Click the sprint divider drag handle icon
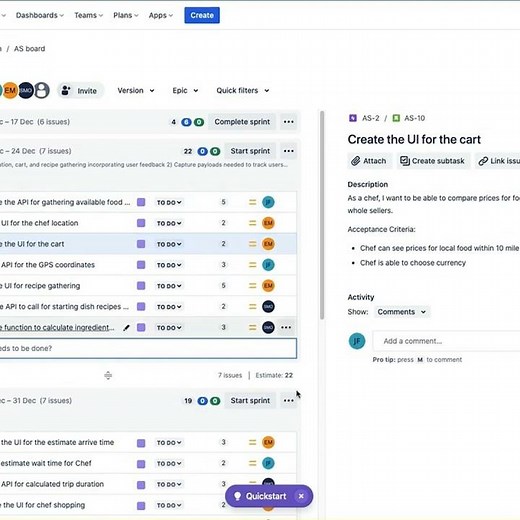Viewport: 520px width, 520px height. 108,375
